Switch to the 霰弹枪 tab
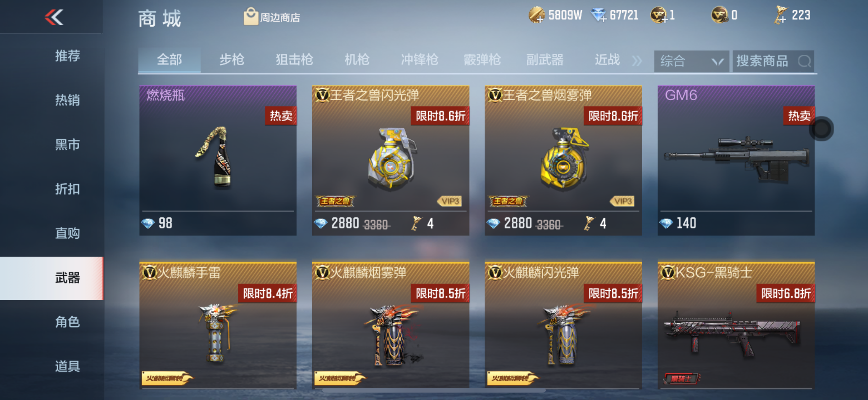The height and width of the screenshot is (400, 868). 482,60
